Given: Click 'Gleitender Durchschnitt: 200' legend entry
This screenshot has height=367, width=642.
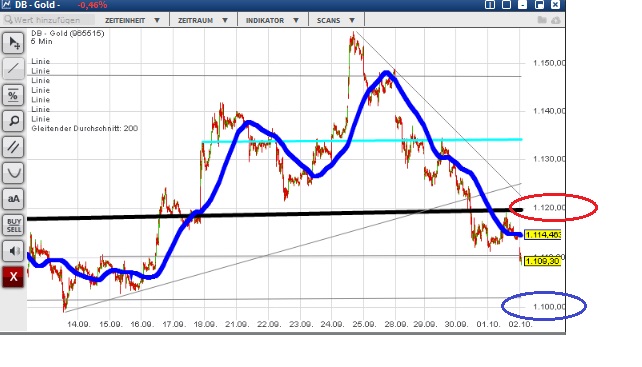Looking at the screenshot, I should (85, 128).
